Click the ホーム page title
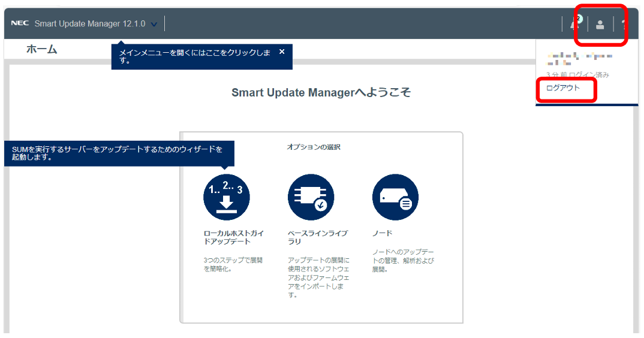This screenshot has width=644, height=338. [41, 50]
